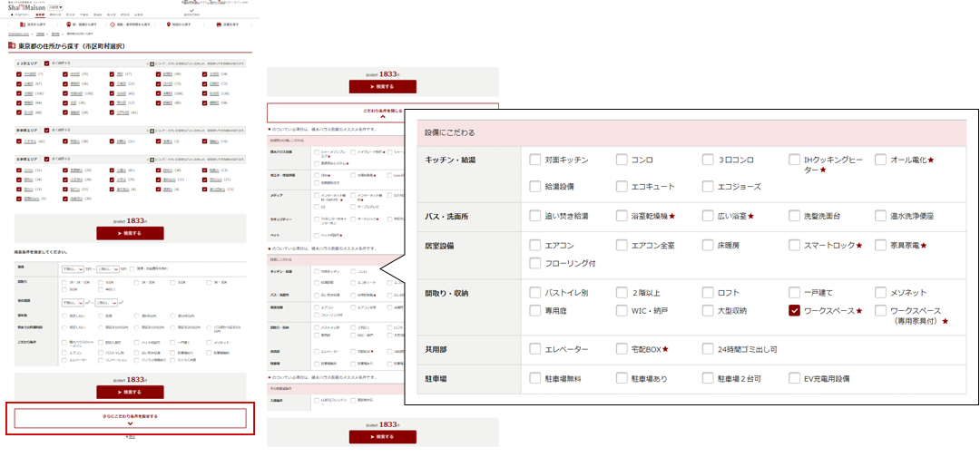Open the region dropdown next to the logo
This screenshot has height=467, width=980.
(x=55, y=7)
